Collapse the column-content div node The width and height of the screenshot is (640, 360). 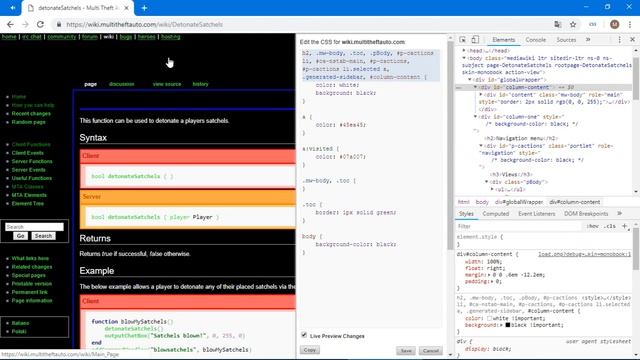[475, 87]
